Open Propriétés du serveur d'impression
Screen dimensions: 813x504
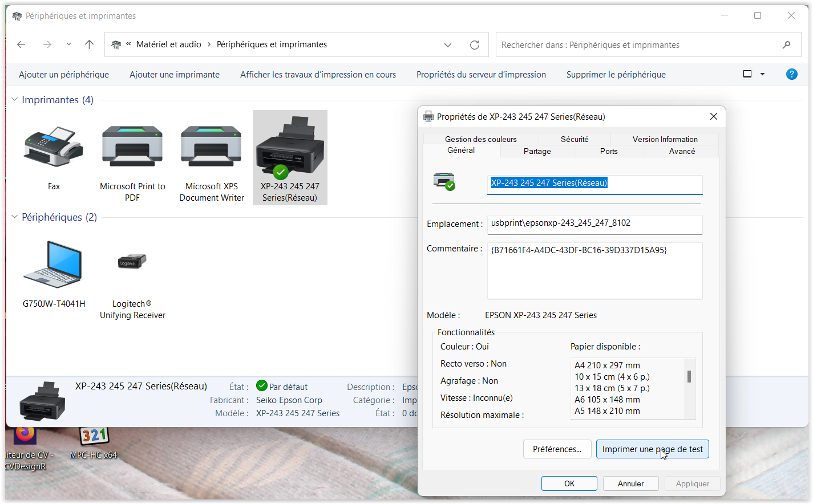481,75
